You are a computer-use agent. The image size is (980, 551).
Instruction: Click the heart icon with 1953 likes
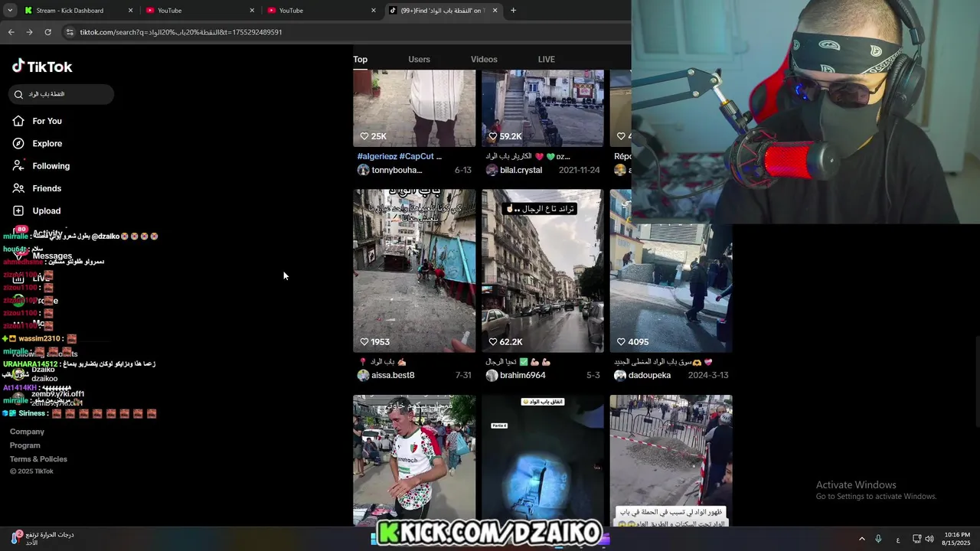[x=364, y=342]
